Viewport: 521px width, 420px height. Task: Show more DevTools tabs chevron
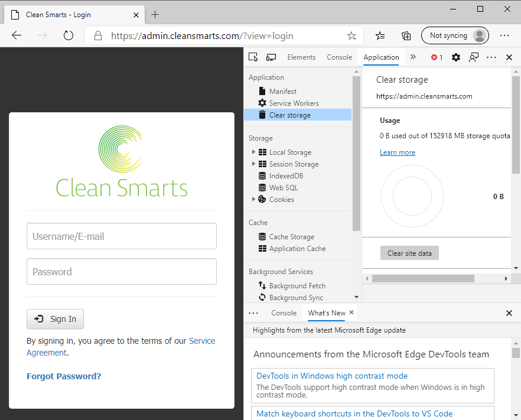(x=413, y=57)
